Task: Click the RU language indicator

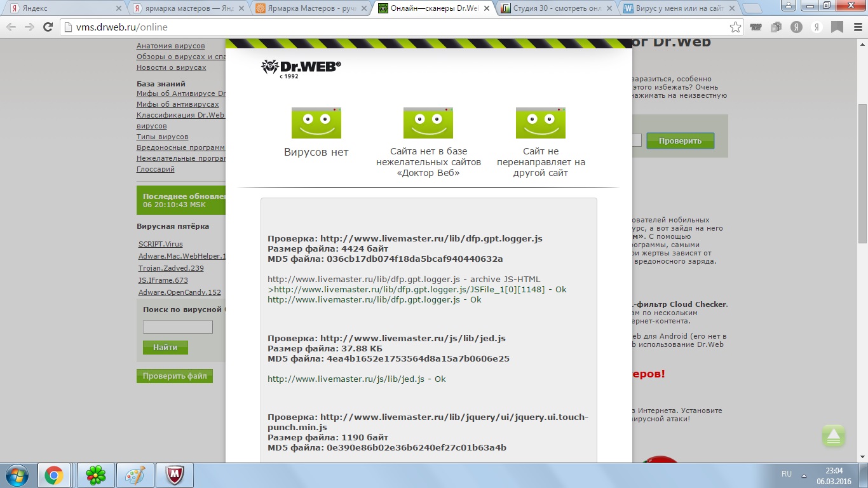Action: [787, 474]
